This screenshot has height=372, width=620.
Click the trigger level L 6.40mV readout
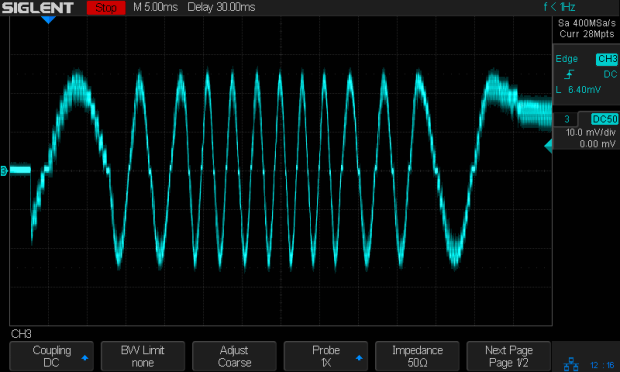(578, 90)
